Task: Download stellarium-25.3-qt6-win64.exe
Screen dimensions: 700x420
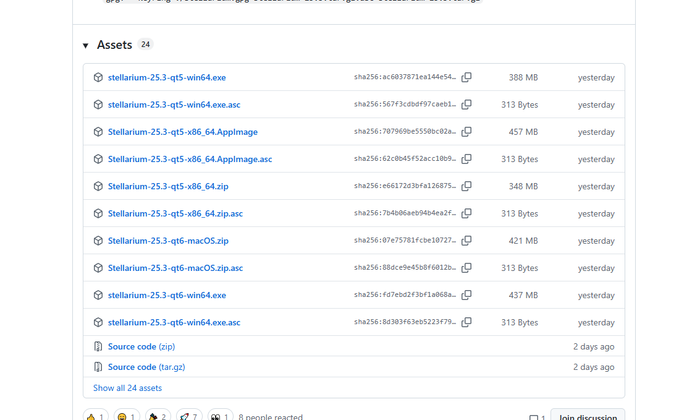Action: tap(167, 295)
